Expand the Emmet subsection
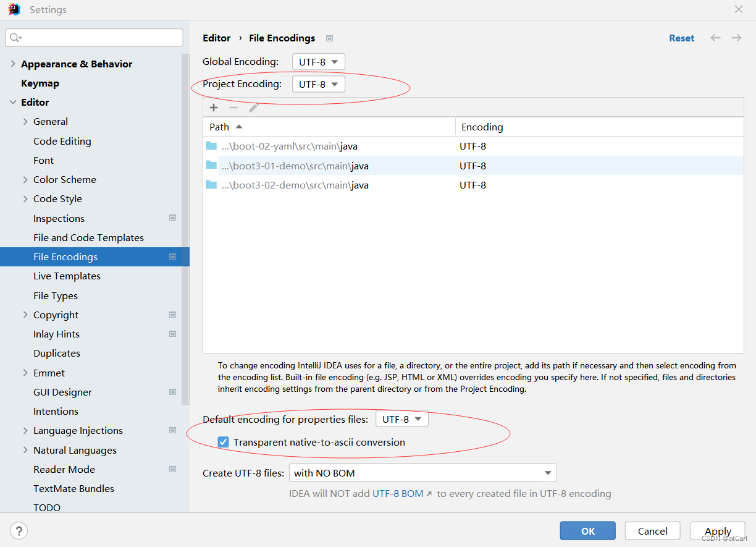Viewport: 756px width, 547px height. click(x=25, y=373)
